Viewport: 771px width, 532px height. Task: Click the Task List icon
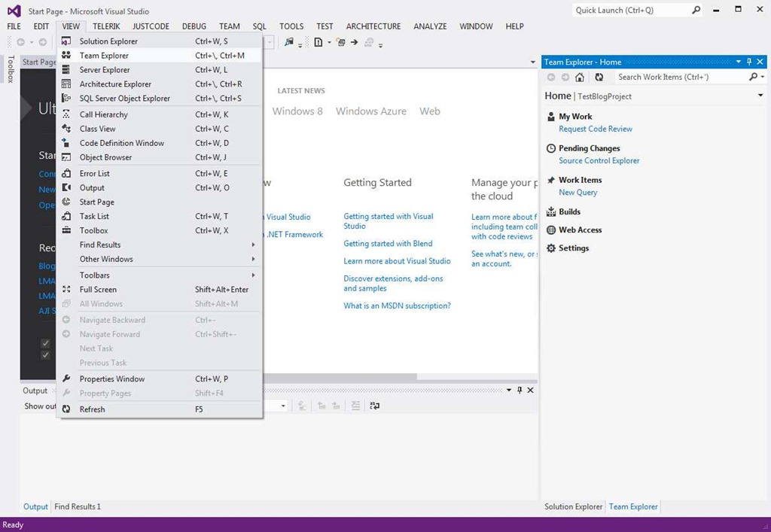click(66, 216)
